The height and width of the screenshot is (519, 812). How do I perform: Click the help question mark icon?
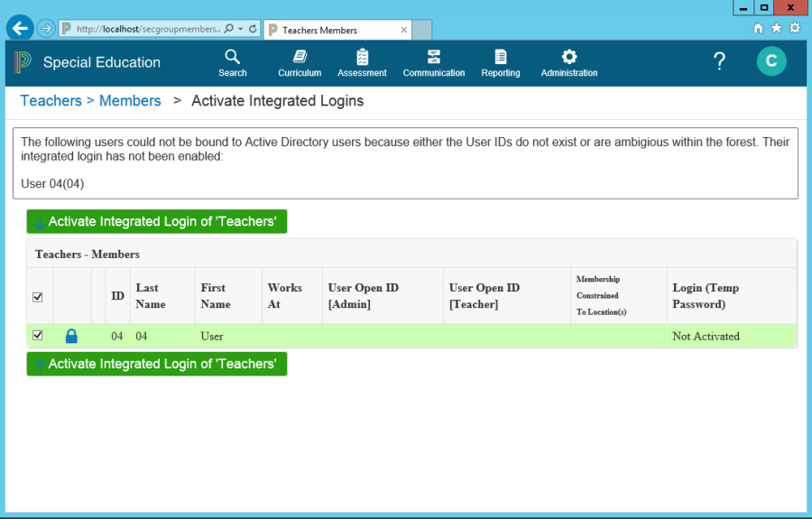point(719,61)
